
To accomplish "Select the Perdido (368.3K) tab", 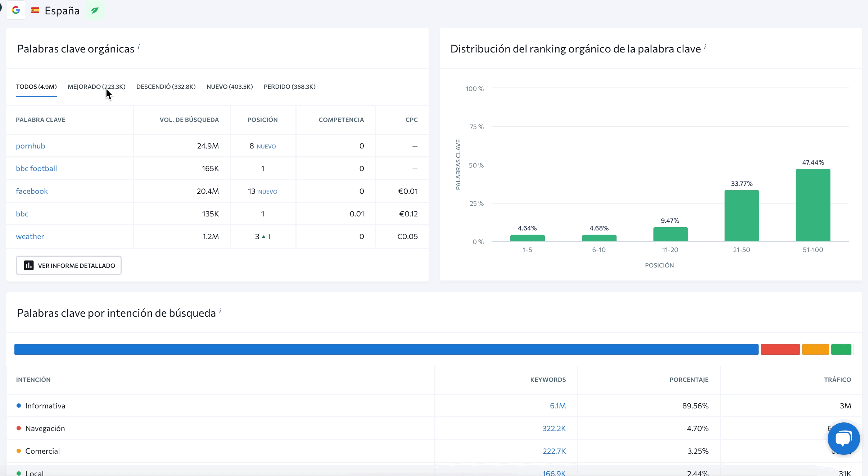I will click(289, 87).
